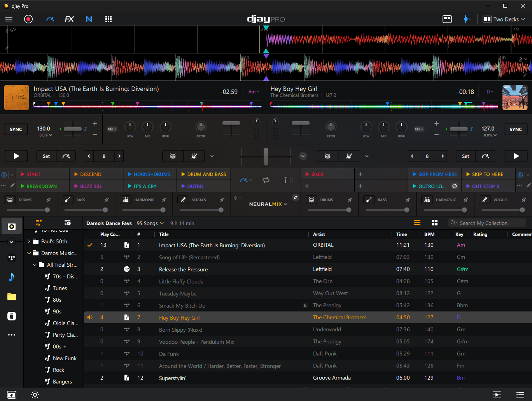Switch library to grid view
Screen dimensions: 532x401
pyautogui.click(x=435, y=223)
